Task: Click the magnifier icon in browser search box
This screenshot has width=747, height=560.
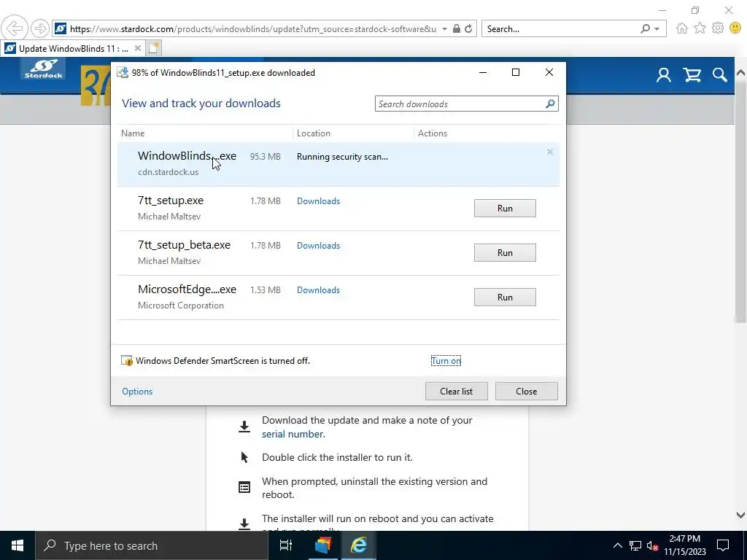Action: point(645,28)
